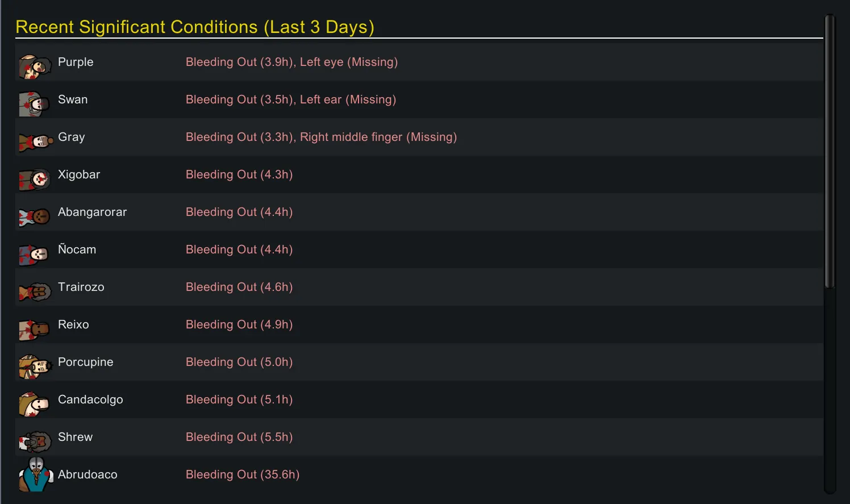Image resolution: width=850 pixels, height=504 pixels.
Task: Click Swan's pawn portrait icon
Action: point(34,104)
